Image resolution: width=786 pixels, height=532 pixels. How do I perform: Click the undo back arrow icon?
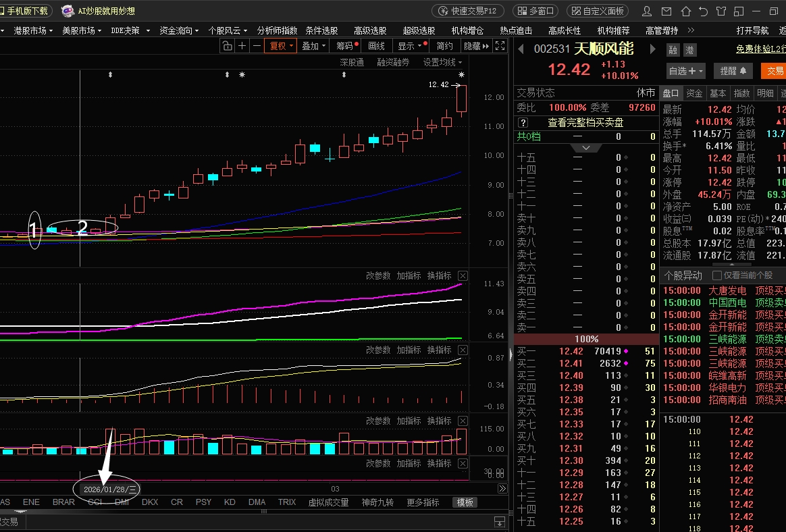click(704, 11)
